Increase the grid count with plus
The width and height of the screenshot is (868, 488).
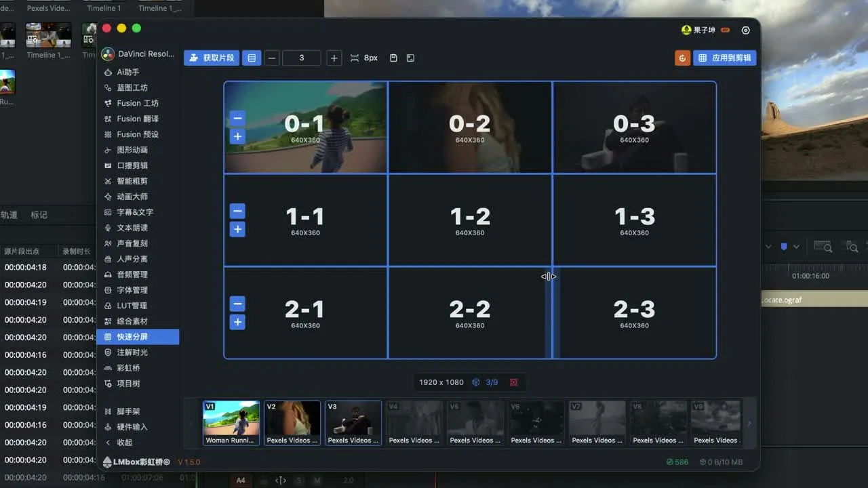[x=334, y=58]
